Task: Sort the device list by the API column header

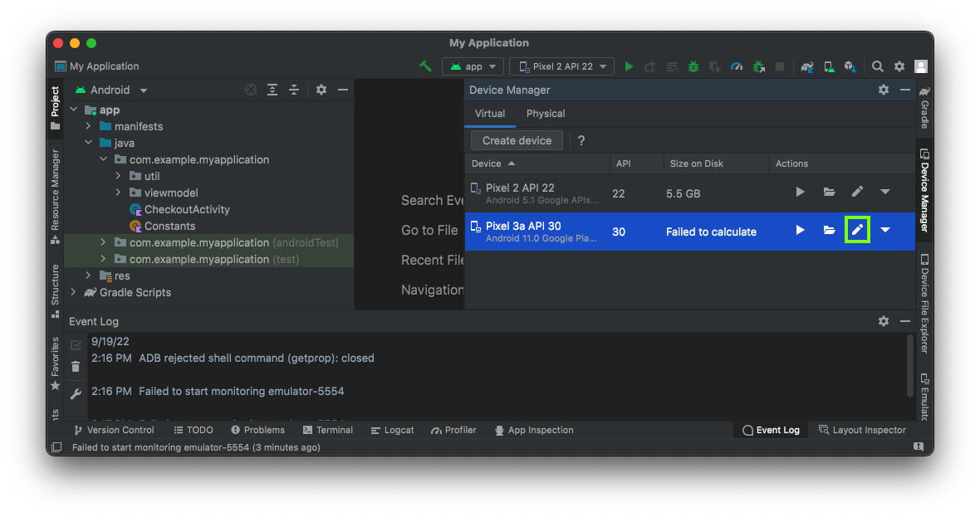Action: coord(623,163)
